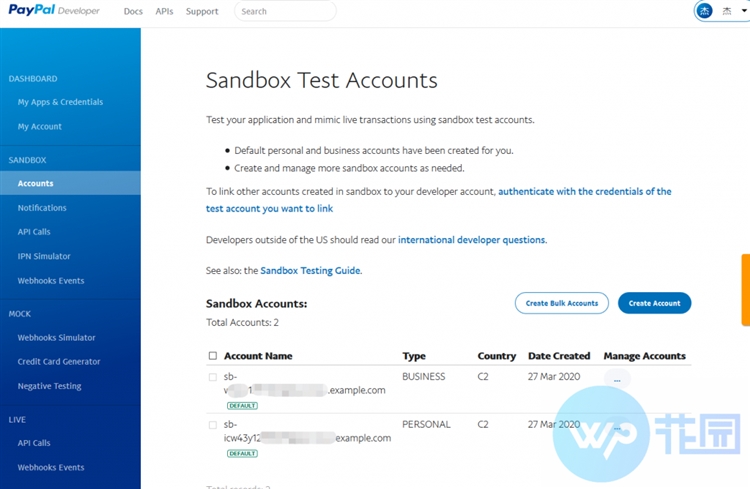750x489 pixels.
Task: Check the BUSINESS account row checkbox
Action: pyautogui.click(x=213, y=377)
